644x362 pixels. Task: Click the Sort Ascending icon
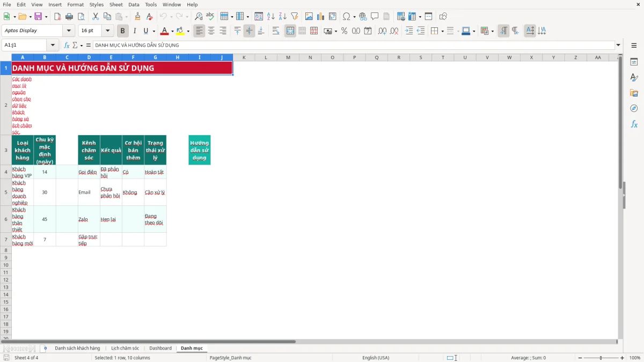[271, 17]
